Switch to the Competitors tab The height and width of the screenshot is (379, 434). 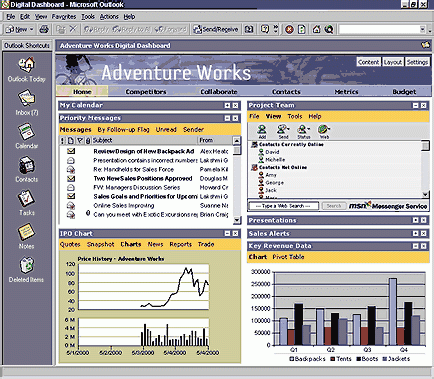coord(146,92)
